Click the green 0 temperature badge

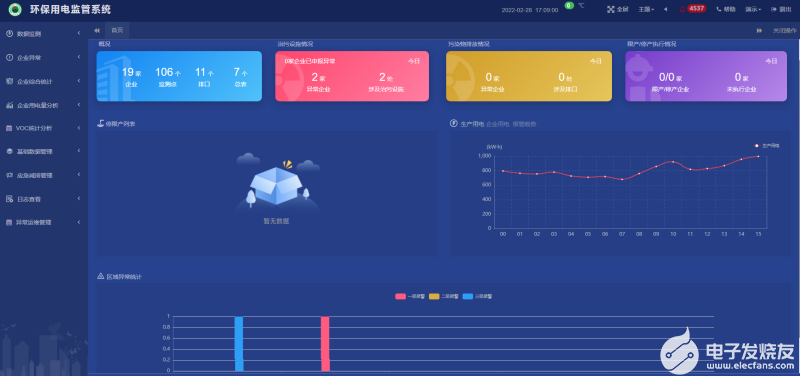[569, 6]
